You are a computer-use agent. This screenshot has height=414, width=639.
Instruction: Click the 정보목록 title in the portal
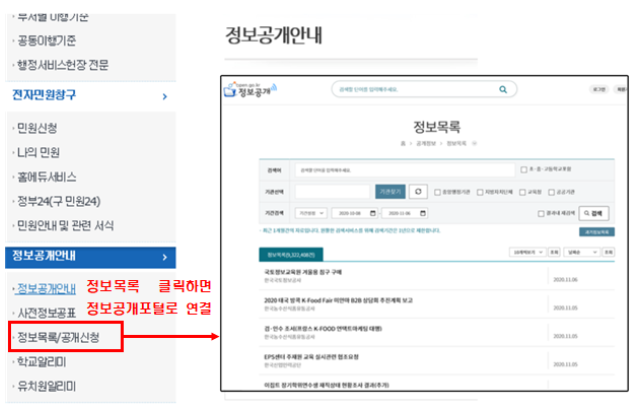click(x=437, y=127)
